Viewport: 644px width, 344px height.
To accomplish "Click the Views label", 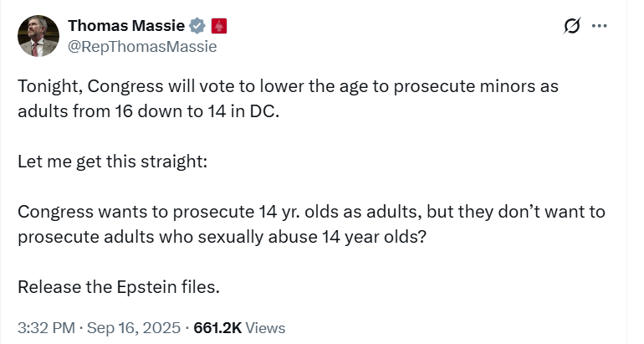I will pyautogui.click(x=265, y=328).
